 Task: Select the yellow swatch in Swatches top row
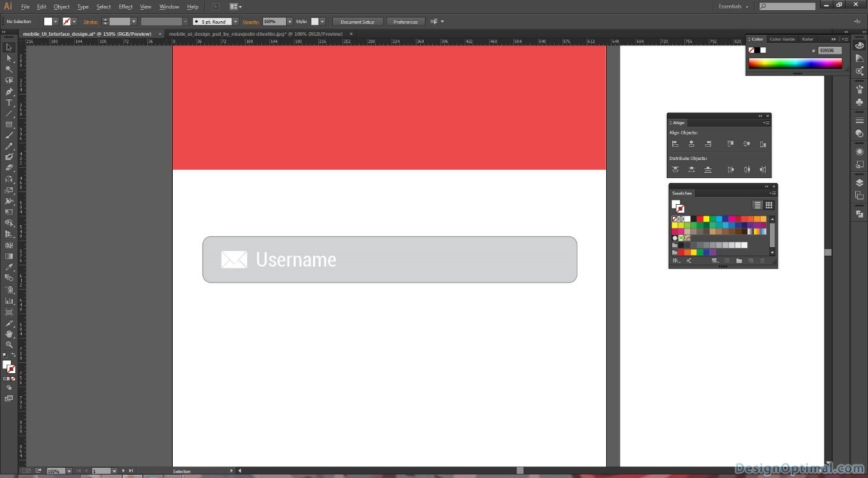[x=706, y=219]
